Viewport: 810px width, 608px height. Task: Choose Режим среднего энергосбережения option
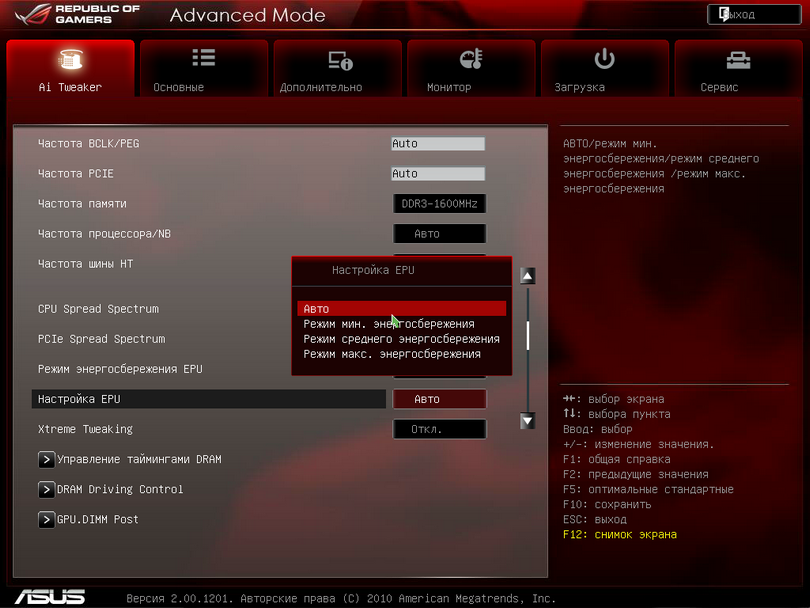coord(401,339)
